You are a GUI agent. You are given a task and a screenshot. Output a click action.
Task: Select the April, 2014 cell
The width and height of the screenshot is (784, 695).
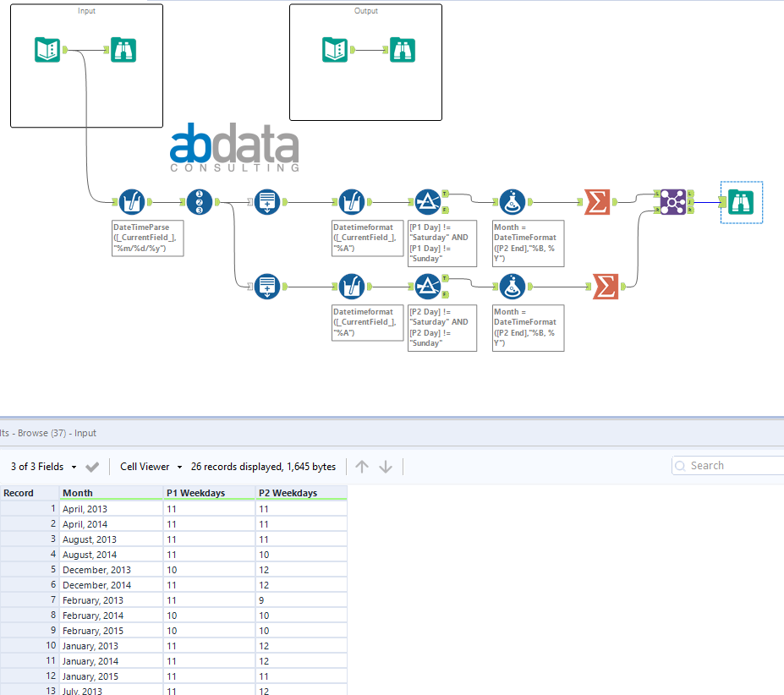click(111, 524)
